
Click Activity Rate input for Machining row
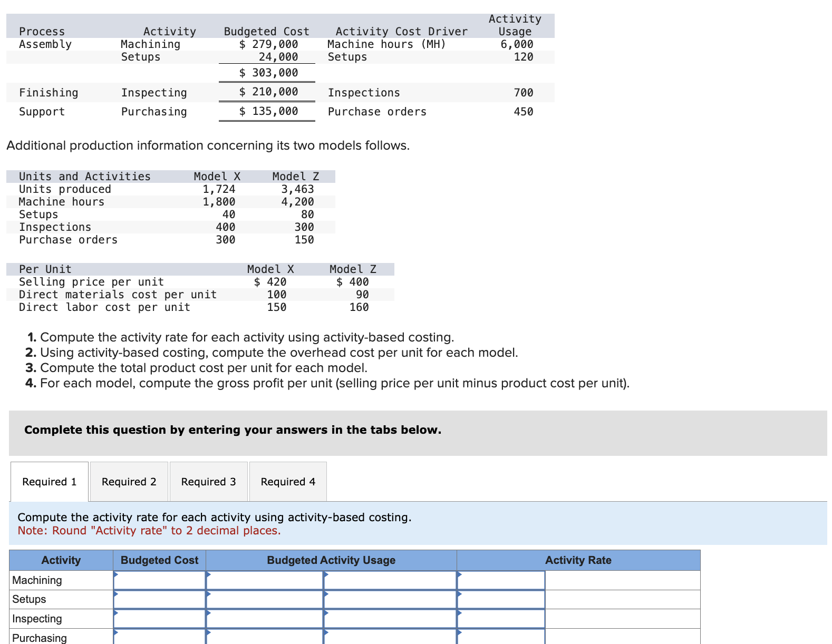[501, 580]
